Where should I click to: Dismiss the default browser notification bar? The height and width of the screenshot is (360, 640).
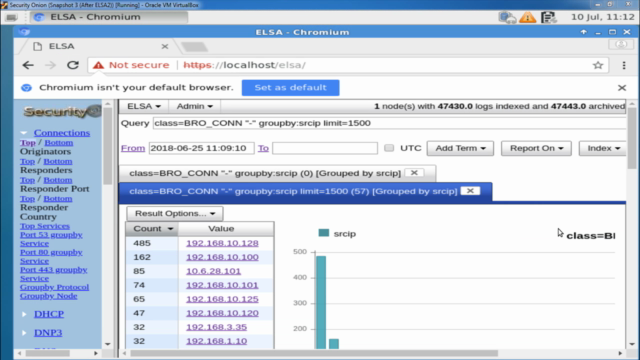click(x=622, y=88)
